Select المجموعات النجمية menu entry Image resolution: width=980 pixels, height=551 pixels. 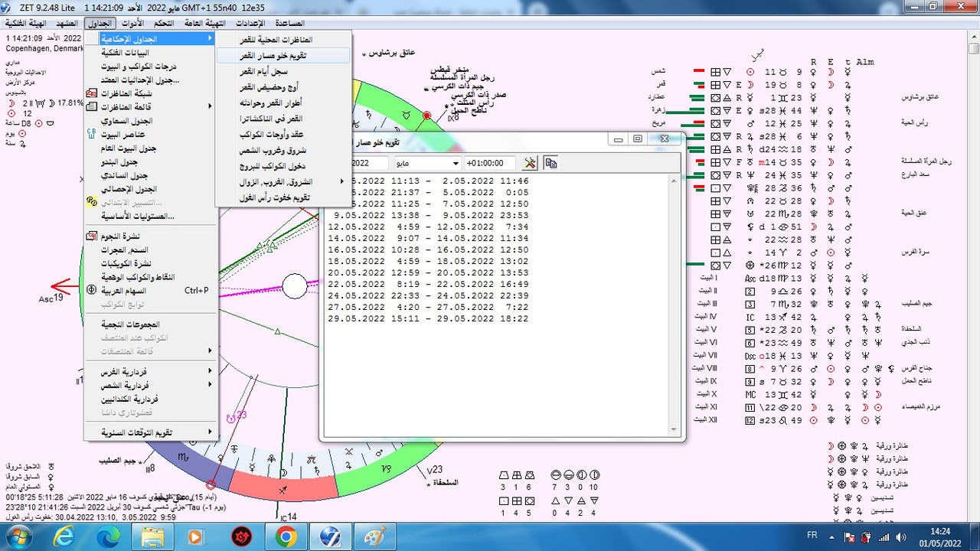click(x=151, y=324)
